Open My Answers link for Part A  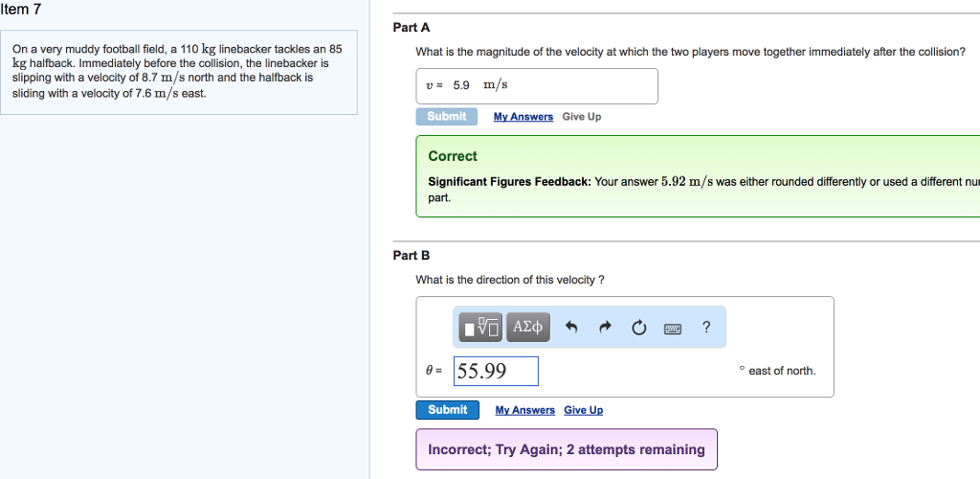[523, 116]
